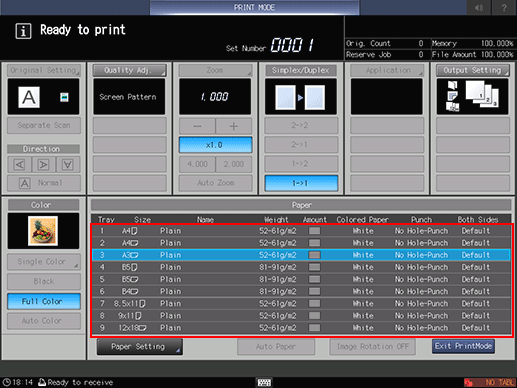Choose 1->1 simplex mode

pyautogui.click(x=301, y=183)
